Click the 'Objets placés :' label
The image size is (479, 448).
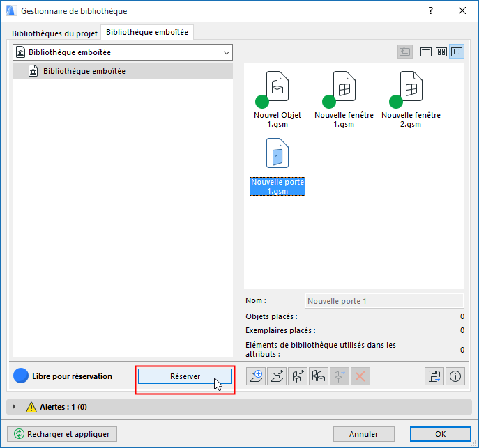tap(272, 316)
